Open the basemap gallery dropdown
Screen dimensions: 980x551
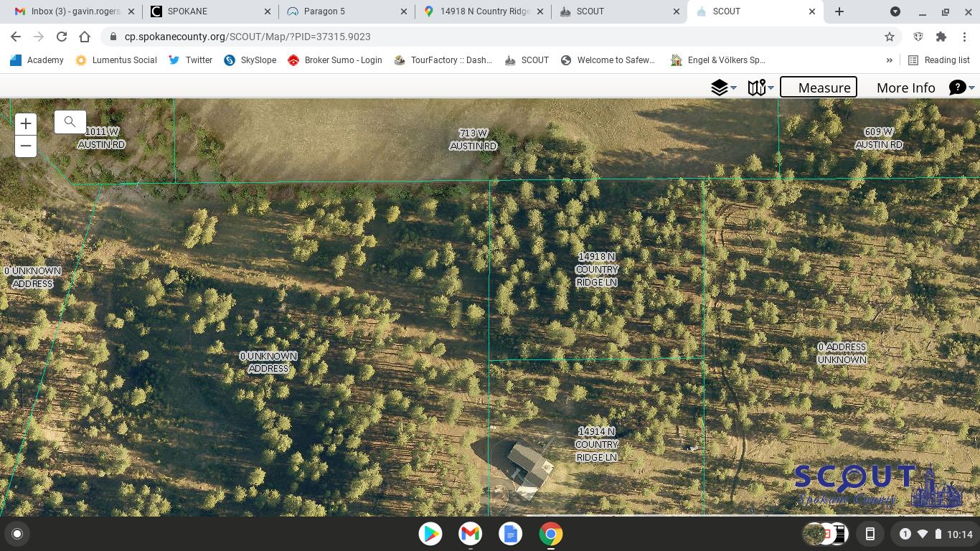760,88
